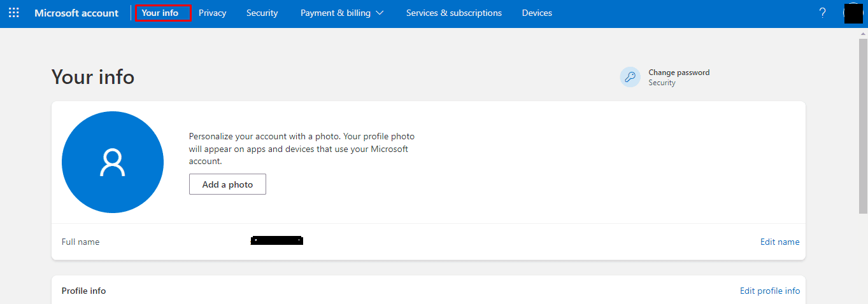868x304 pixels.
Task: Click the Edit name link
Action: click(779, 242)
